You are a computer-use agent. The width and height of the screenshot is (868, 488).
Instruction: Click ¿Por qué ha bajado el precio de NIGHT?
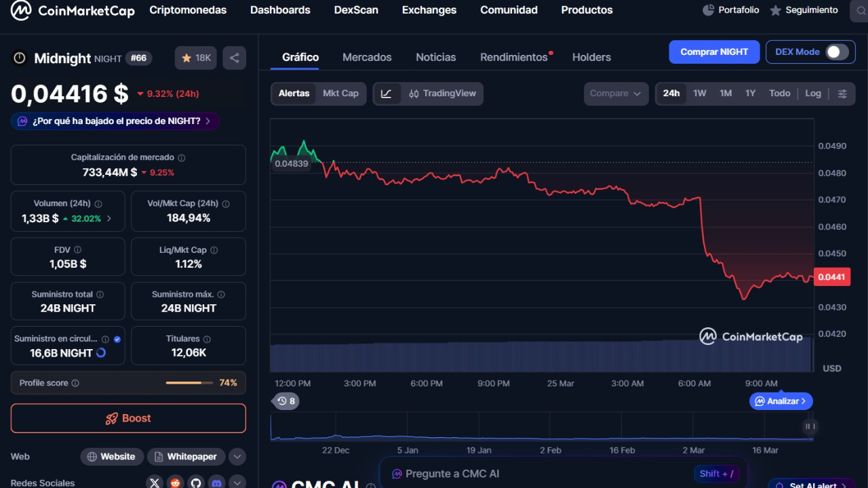115,121
